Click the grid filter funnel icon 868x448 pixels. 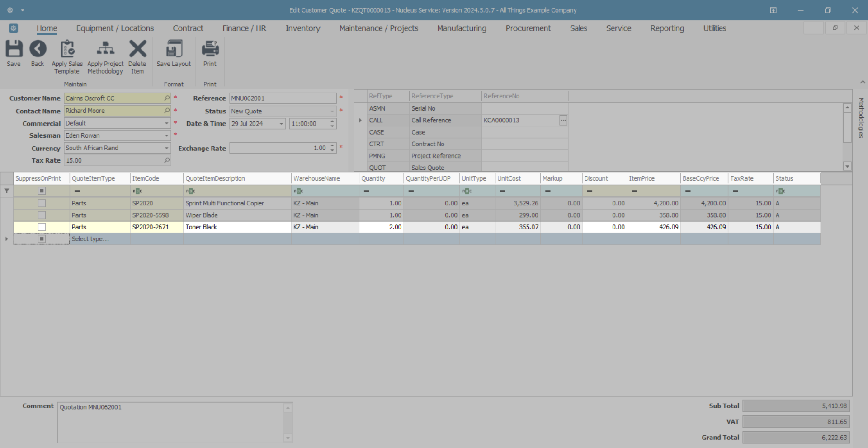pos(7,191)
